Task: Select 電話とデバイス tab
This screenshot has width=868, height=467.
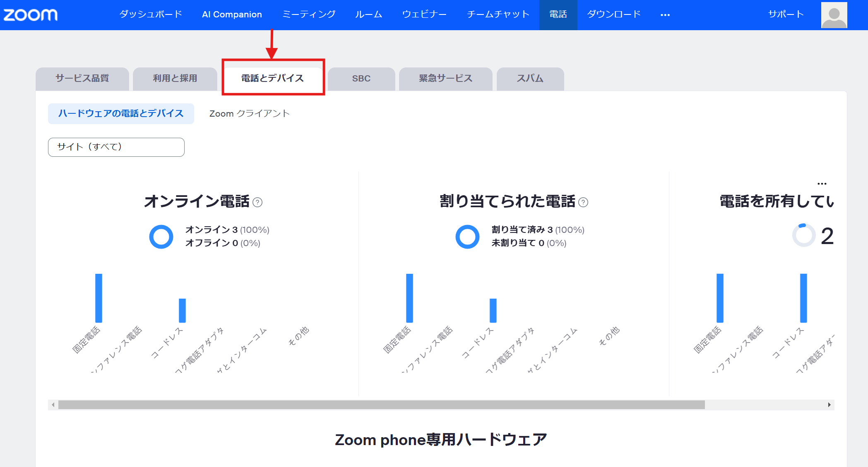Action: (x=273, y=78)
